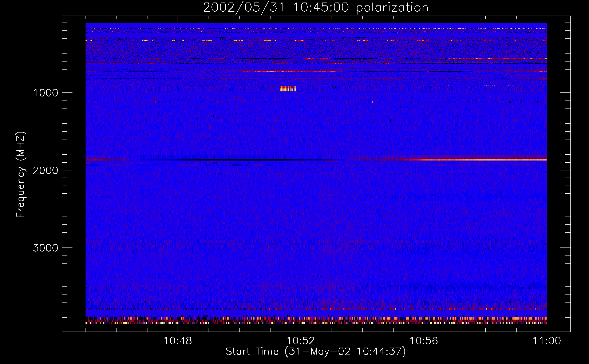Image resolution: width=589 pixels, height=364 pixels.
Task: Click the 10:56 time tick label
Action: (x=424, y=341)
